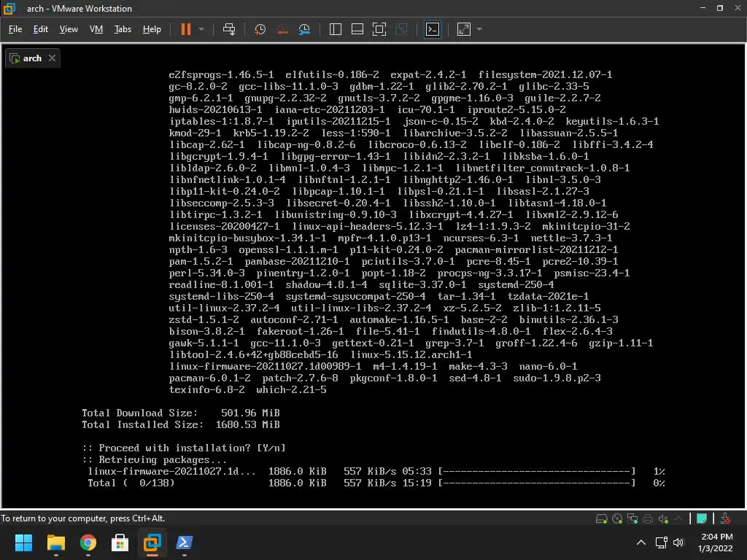This screenshot has height=560, width=747.
Task: Click the 'linux-5.15.12.arch1-1' package name
Action: [x=411, y=355]
